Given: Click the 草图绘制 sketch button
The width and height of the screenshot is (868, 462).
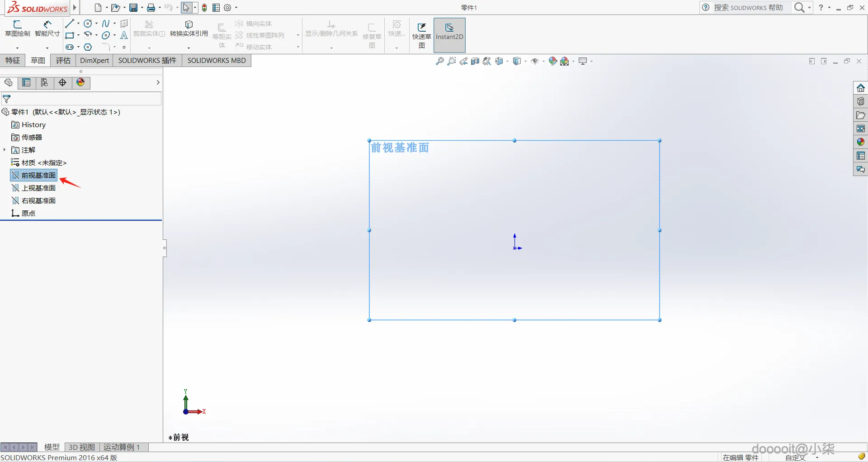Looking at the screenshot, I should coord(17,29).
